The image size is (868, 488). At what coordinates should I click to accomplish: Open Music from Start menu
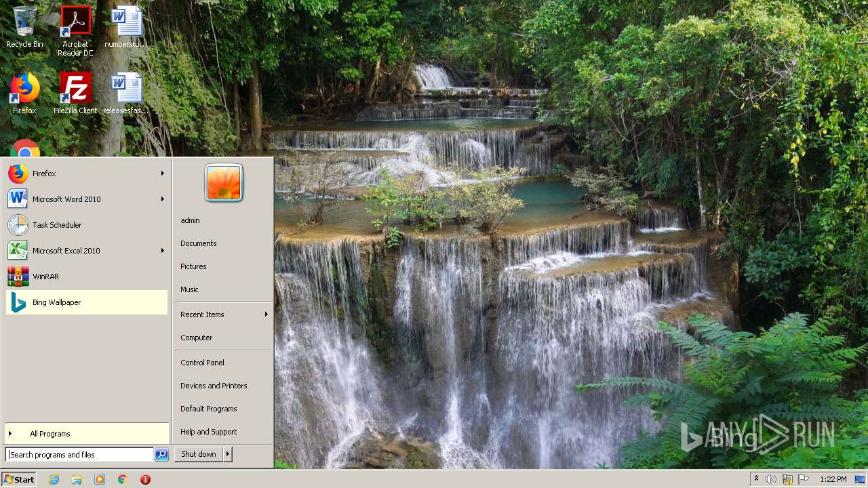[x=224, y=289]
